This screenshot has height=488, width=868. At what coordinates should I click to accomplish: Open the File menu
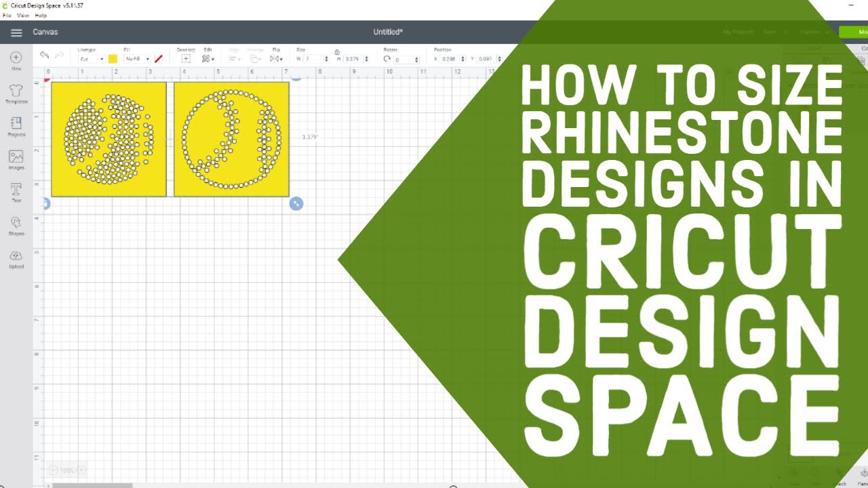[7, 15]
